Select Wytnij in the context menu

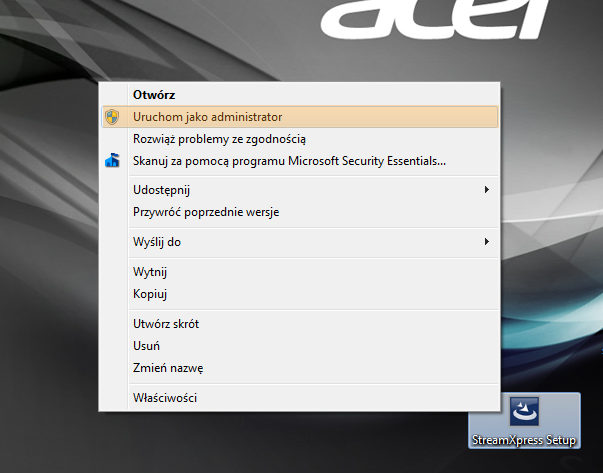coord(300,272)
